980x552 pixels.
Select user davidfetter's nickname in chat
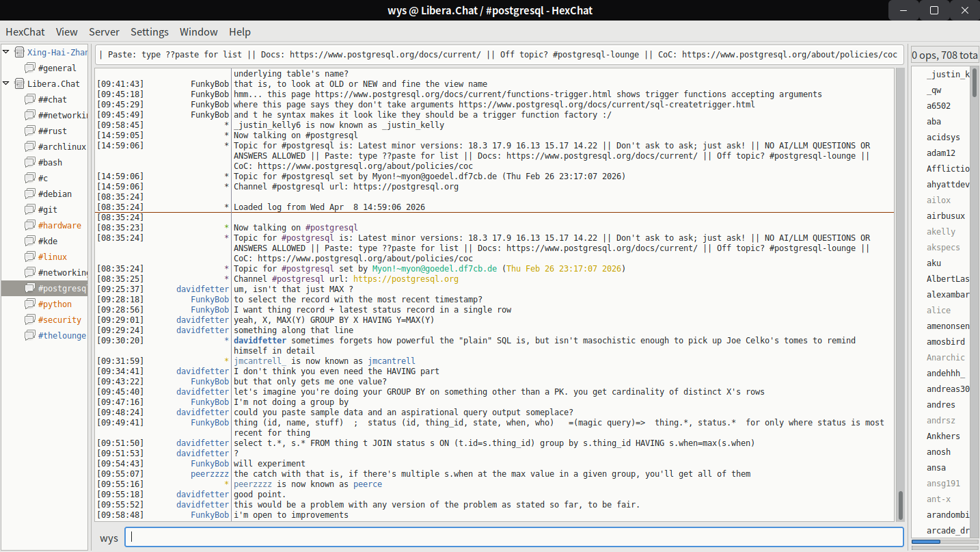[x=202, y=289]
